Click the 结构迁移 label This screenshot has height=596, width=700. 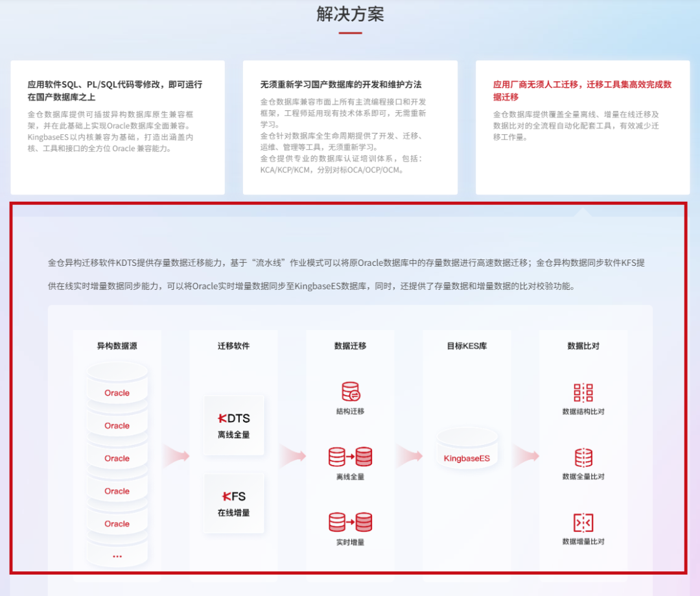(351, 411)
